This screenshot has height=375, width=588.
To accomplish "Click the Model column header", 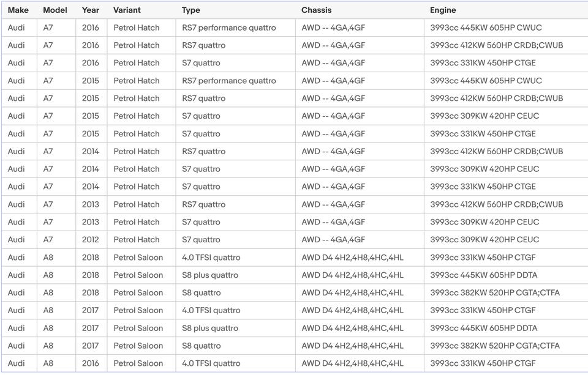I will (x=55, y=10).
